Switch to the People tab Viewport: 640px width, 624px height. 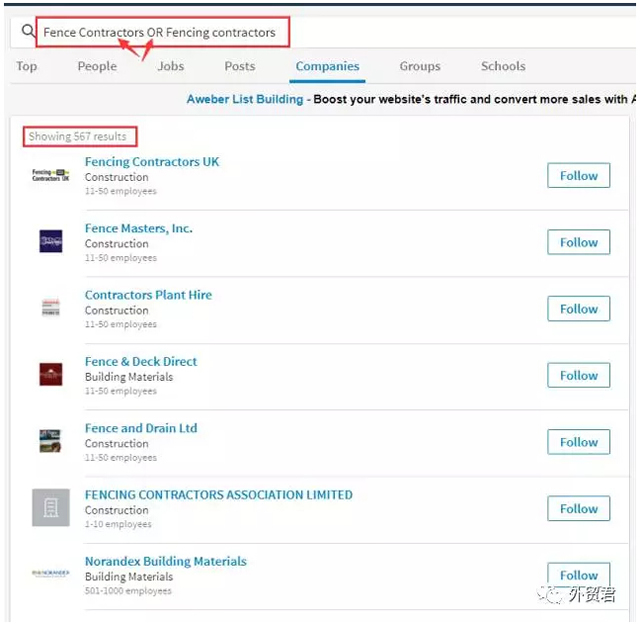[97, 66]
